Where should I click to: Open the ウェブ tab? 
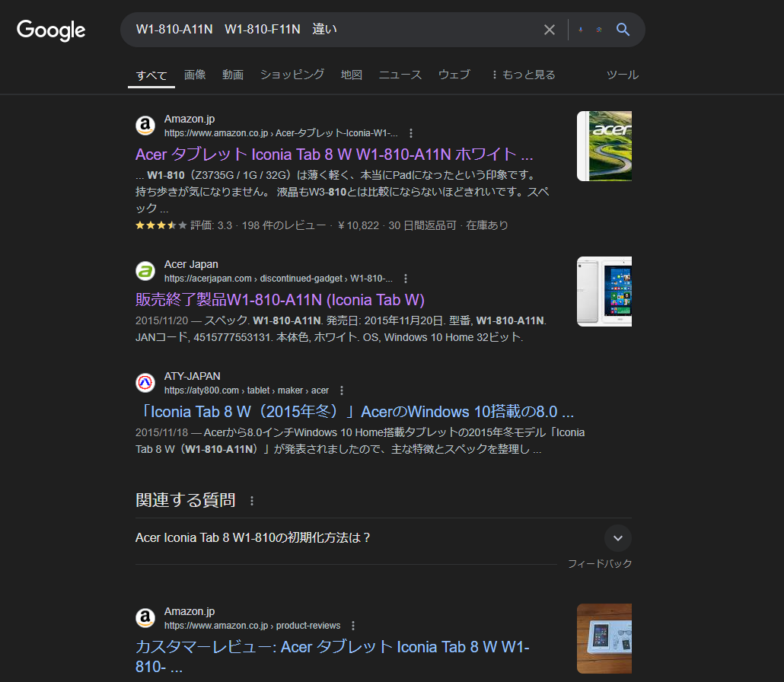454,75
